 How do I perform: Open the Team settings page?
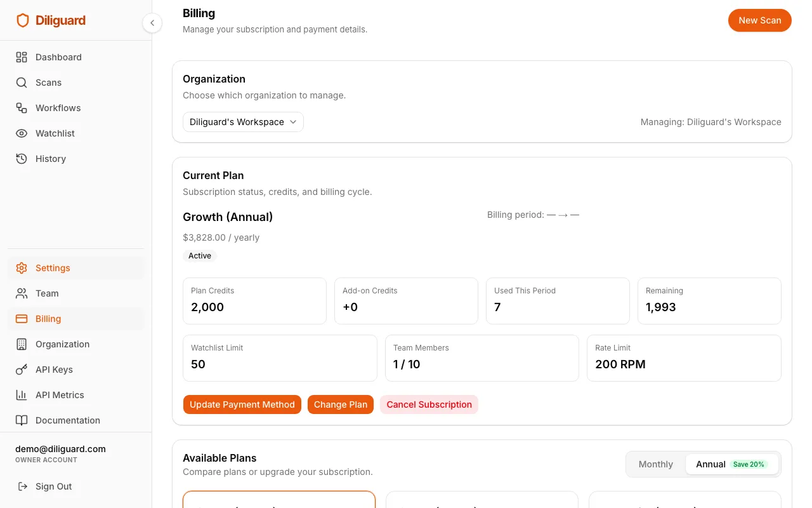coord(76,293)
